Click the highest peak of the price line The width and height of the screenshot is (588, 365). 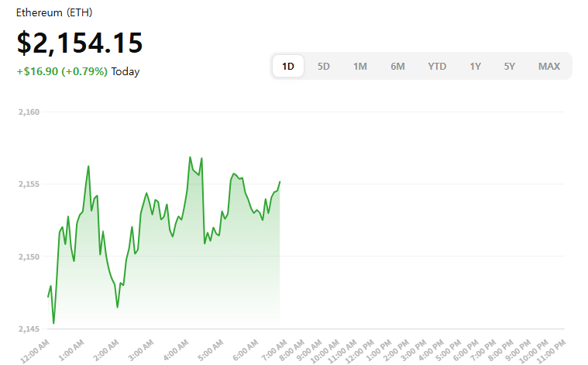(190, 157)
